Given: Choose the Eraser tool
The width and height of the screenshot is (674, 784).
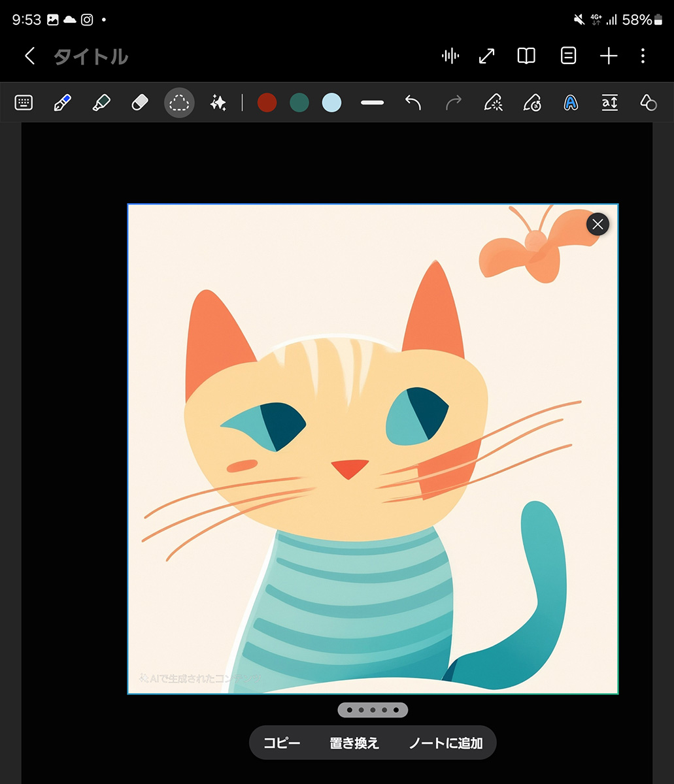Looking at the screenshot, I should tap(140, 103).
